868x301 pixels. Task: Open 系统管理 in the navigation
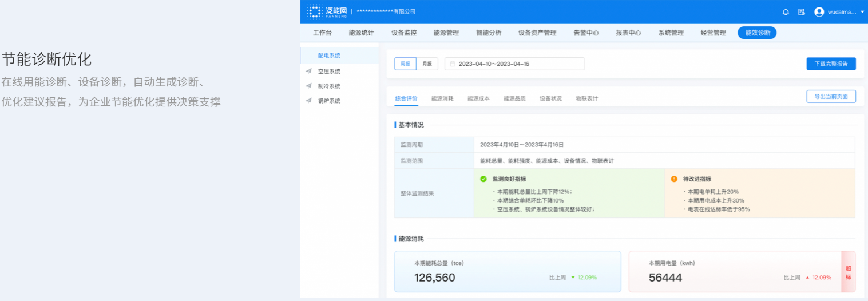[671, 33]
